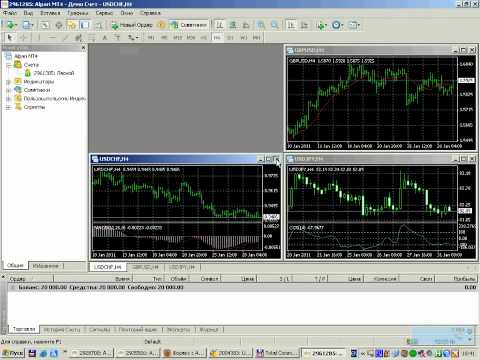Toggle chart Auto Scroll
The height and width of the screenshot is (360, 480).
(x=291, y=25)
